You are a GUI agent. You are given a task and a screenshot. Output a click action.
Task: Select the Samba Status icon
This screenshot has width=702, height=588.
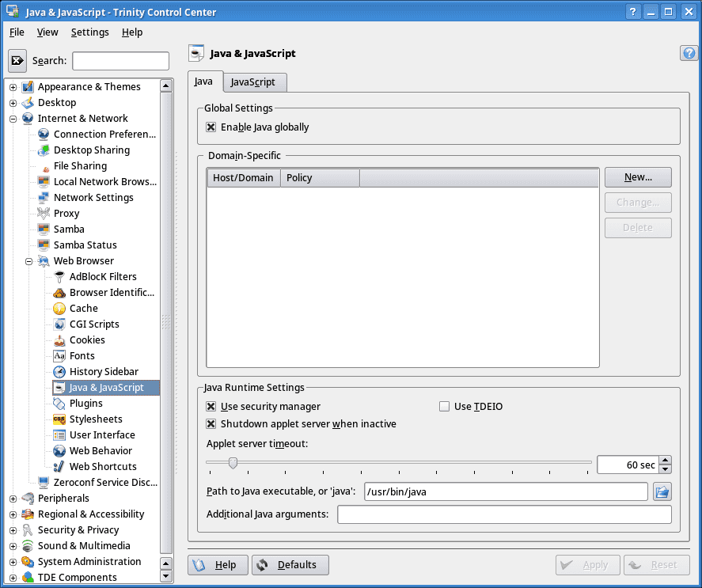click(x=44, y=245)
